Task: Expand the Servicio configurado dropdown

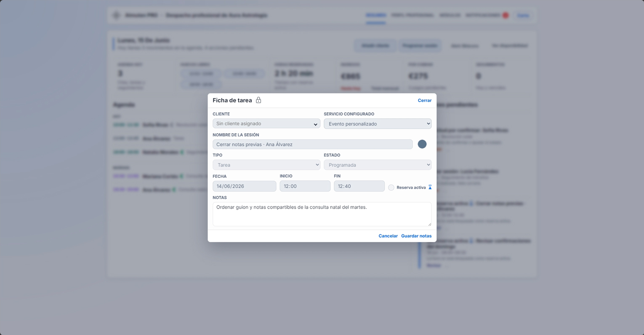Action: 378,123
